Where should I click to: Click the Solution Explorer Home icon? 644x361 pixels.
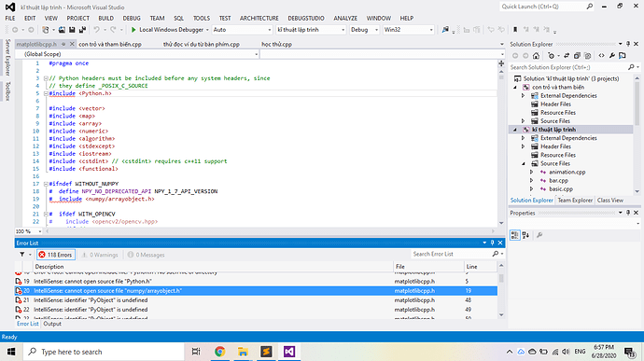(536, 56)
